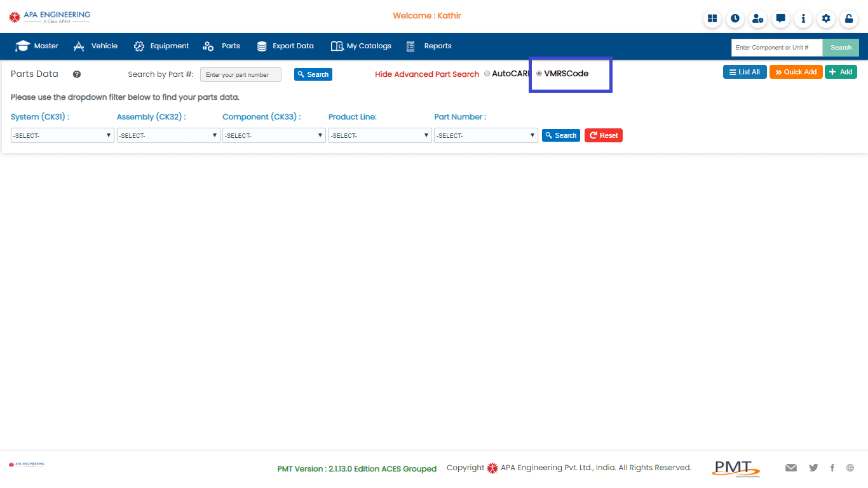Screen dimensions: 868x488
Task: Expand the Product Line dropdown
Action: 380,135
